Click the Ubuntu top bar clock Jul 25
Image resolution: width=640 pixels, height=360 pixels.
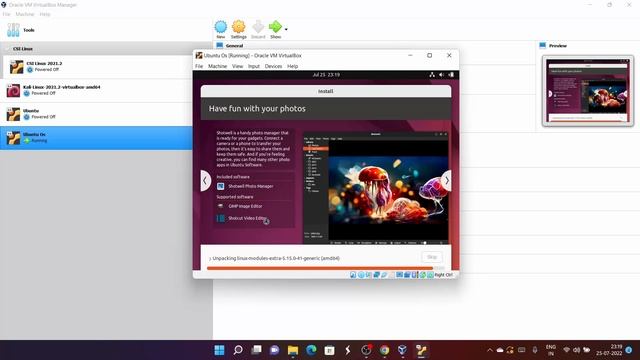(x=326, y=75)
